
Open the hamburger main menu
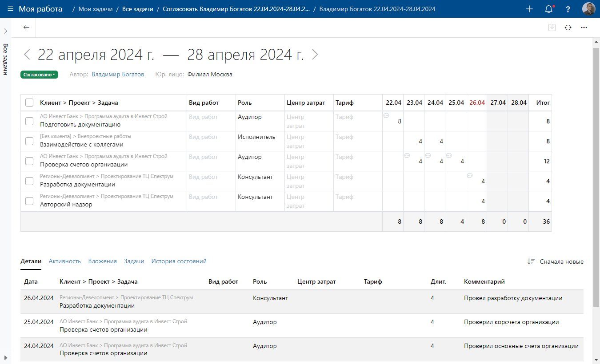tap(10, 9)
